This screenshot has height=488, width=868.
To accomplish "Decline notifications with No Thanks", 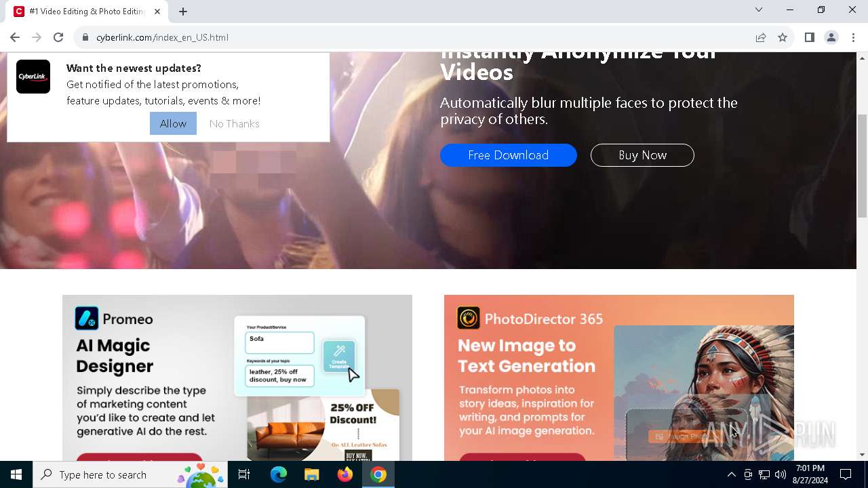I will point(235,123).
